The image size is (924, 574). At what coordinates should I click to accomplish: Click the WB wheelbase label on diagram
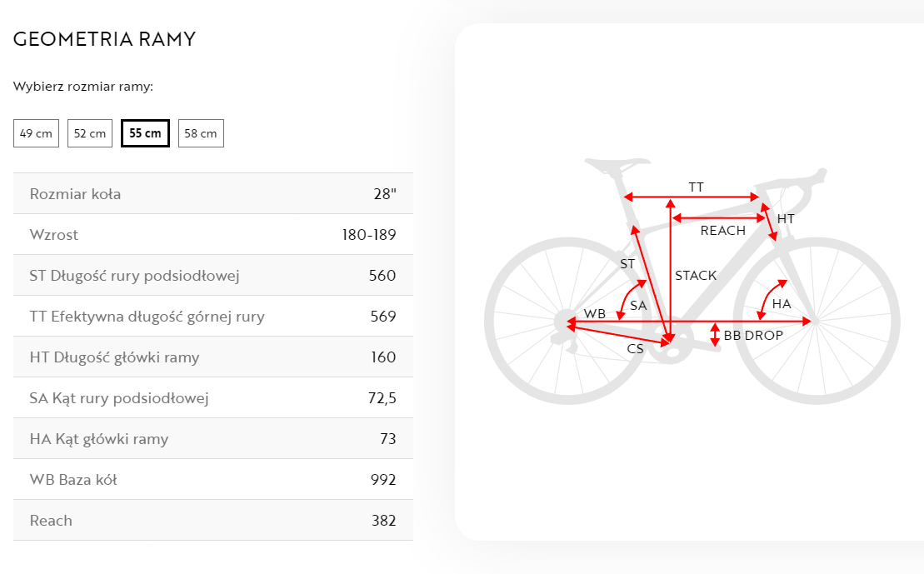point(595,313)
